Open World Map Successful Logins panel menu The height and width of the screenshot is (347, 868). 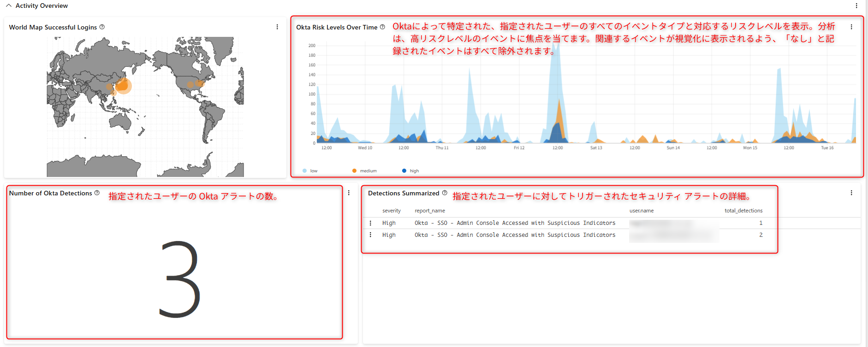coord(277,27)
